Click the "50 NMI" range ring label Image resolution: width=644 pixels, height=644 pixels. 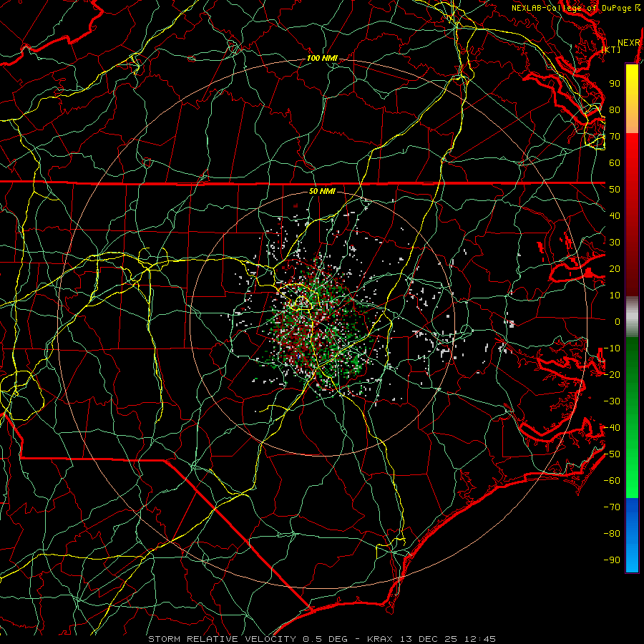[322, 191]
